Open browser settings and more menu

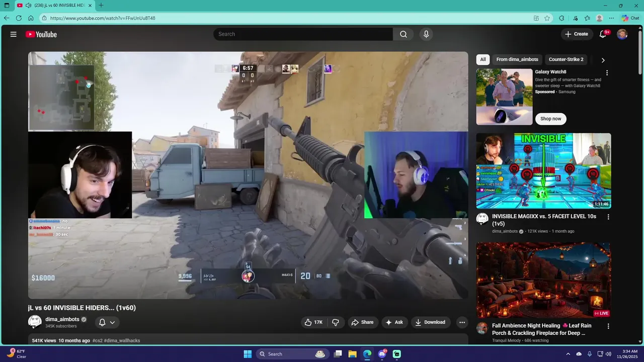tap(611, 18)
